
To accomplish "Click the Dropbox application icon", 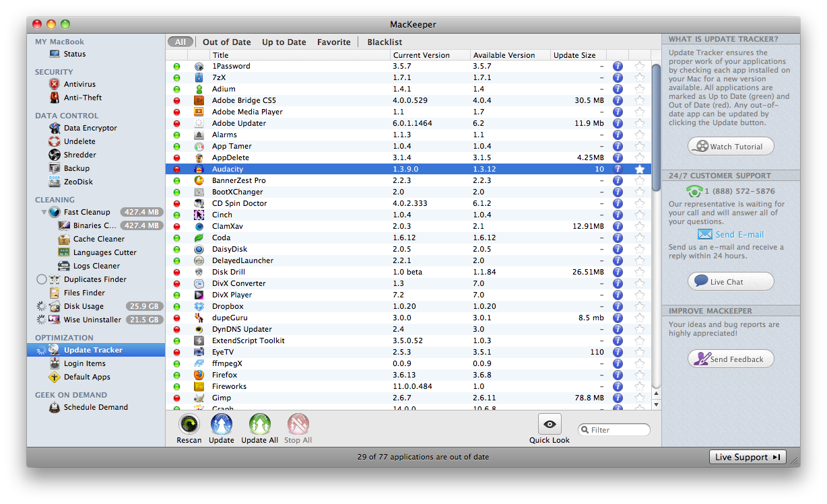I will [199, 306].
